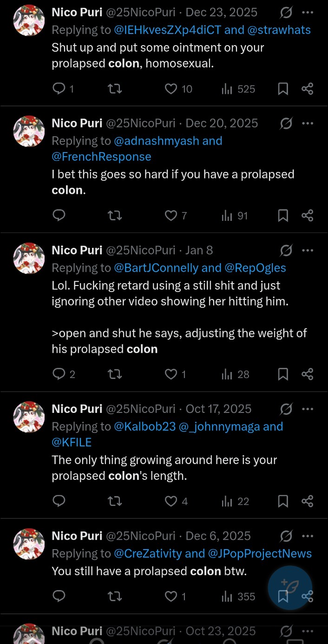Open the @FrenchResponse profile link
This screenshot has width=328, height=644.
click(101, 157)
